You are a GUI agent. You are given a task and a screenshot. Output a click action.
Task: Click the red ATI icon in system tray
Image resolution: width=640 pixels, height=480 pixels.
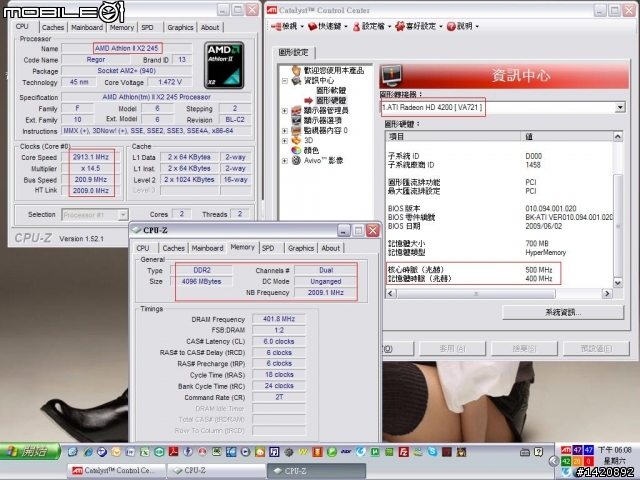pos(566,450)
